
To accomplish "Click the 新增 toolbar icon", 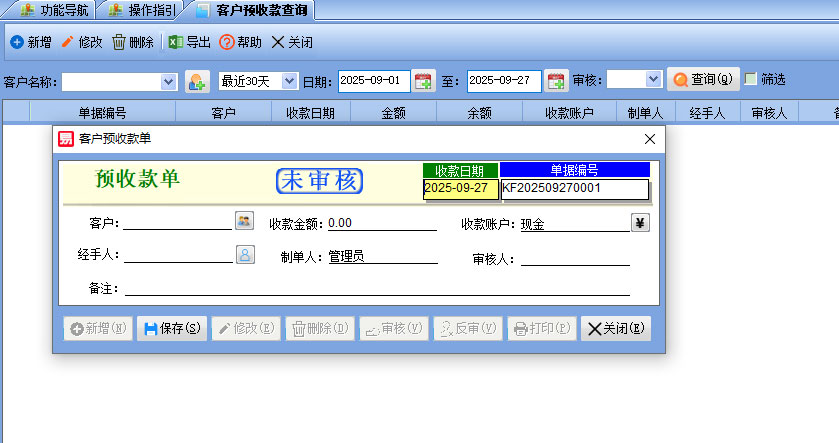I will pos(16,42).
